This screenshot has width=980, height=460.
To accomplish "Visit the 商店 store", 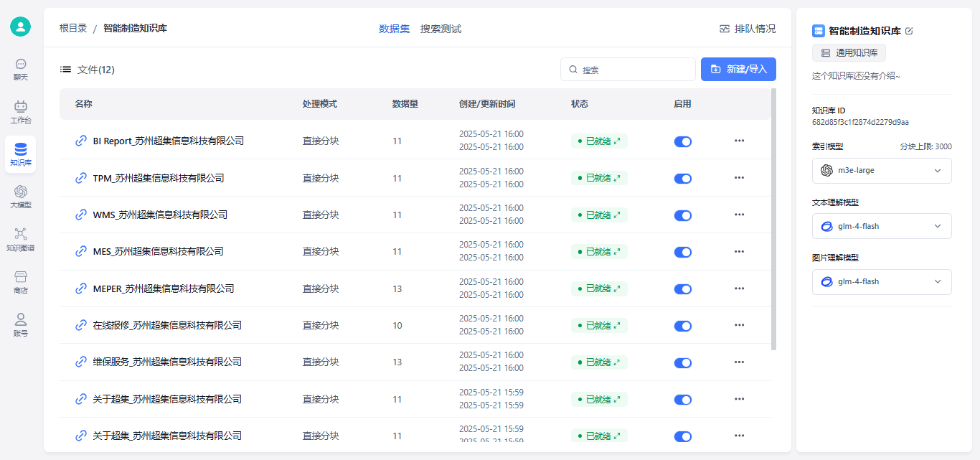I will point(21,282).
